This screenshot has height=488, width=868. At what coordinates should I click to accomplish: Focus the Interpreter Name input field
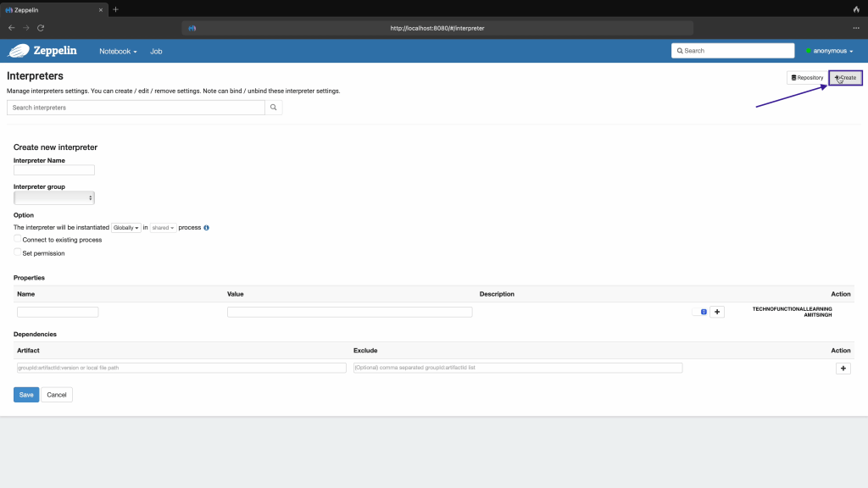click(54, 170)
